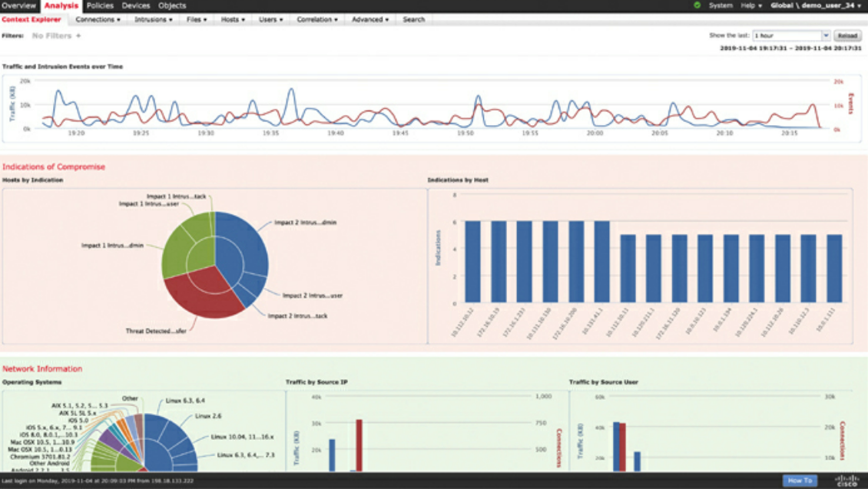Screen dimensions: 868x489
Task: Select the Context Explorer tab
Action: pos(31,19)
